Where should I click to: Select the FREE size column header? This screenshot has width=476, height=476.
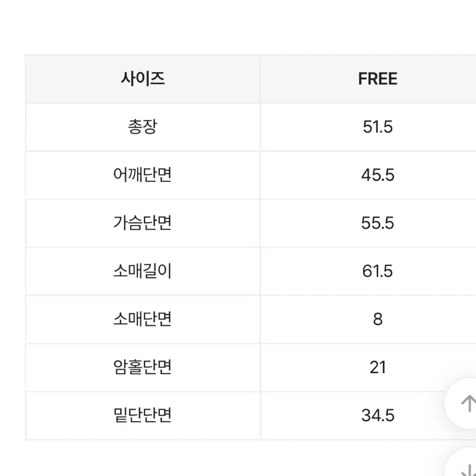(x=378, y=79)
